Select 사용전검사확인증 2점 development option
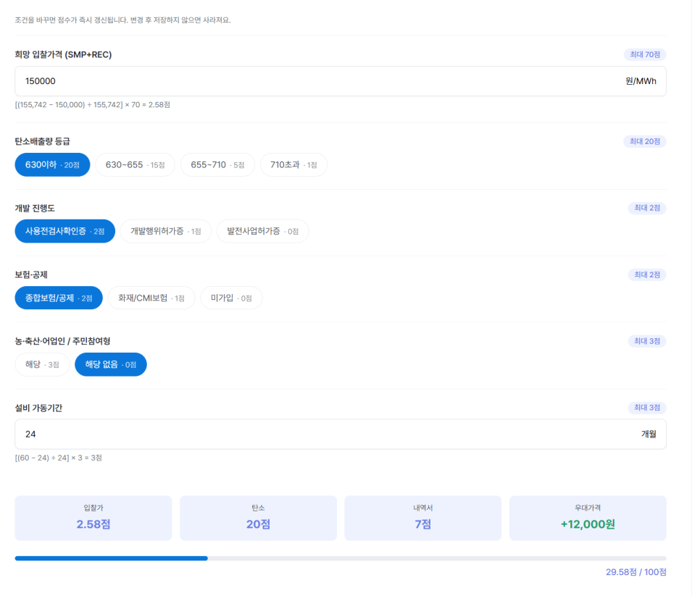 (x=64, y=231)
